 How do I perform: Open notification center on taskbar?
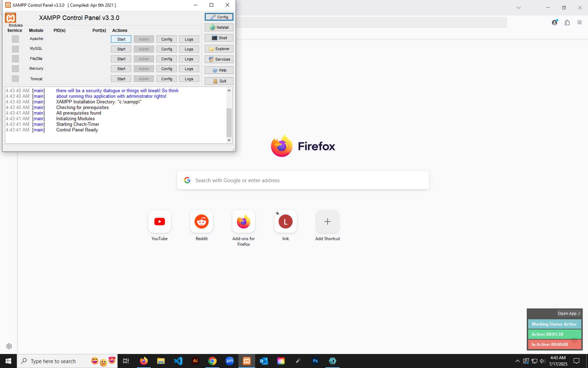pos(576,361)
